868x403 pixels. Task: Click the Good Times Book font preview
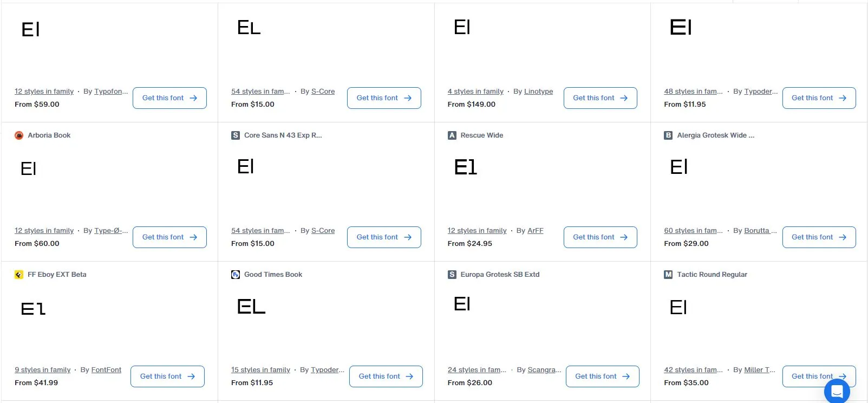[x=251, y=307]
